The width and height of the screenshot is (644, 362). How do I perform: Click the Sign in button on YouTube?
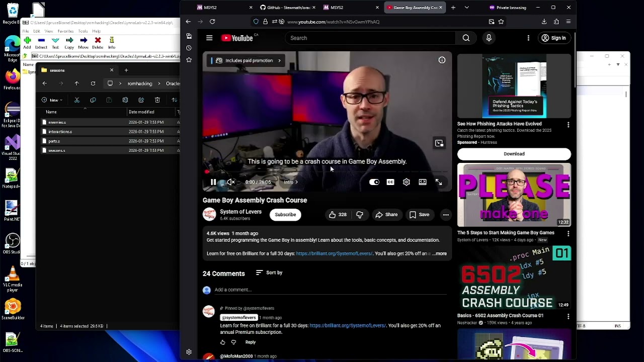[553, 38]
